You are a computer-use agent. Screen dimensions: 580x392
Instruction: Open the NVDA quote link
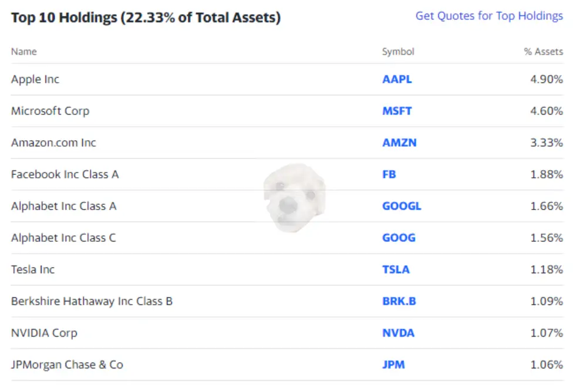click(397, 333)
